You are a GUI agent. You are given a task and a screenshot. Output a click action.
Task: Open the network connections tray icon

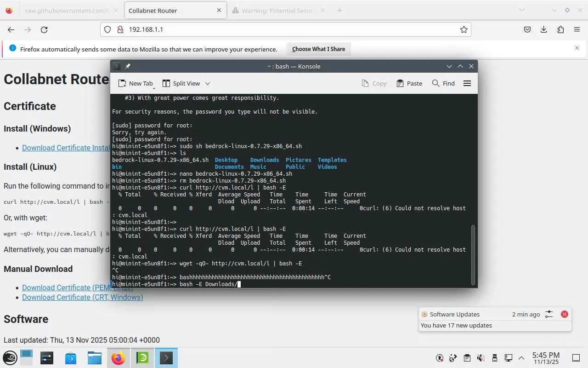point(508,358)
